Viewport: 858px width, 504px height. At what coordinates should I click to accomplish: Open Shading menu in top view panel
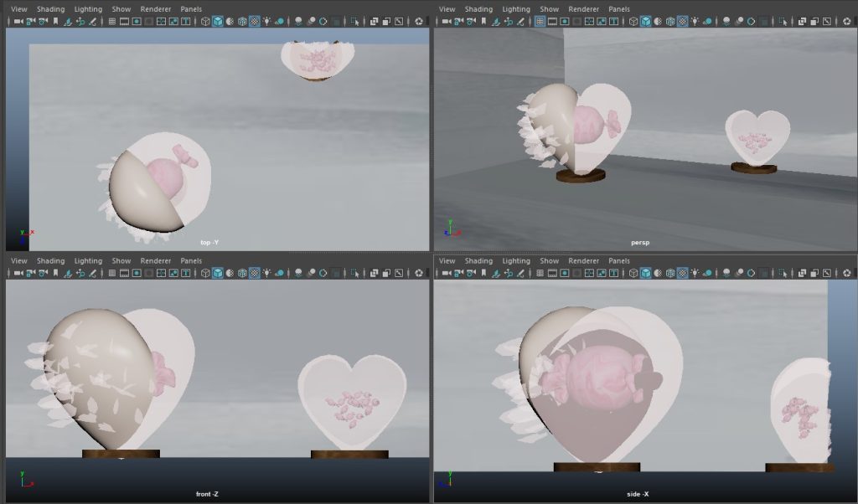[50, 9]
